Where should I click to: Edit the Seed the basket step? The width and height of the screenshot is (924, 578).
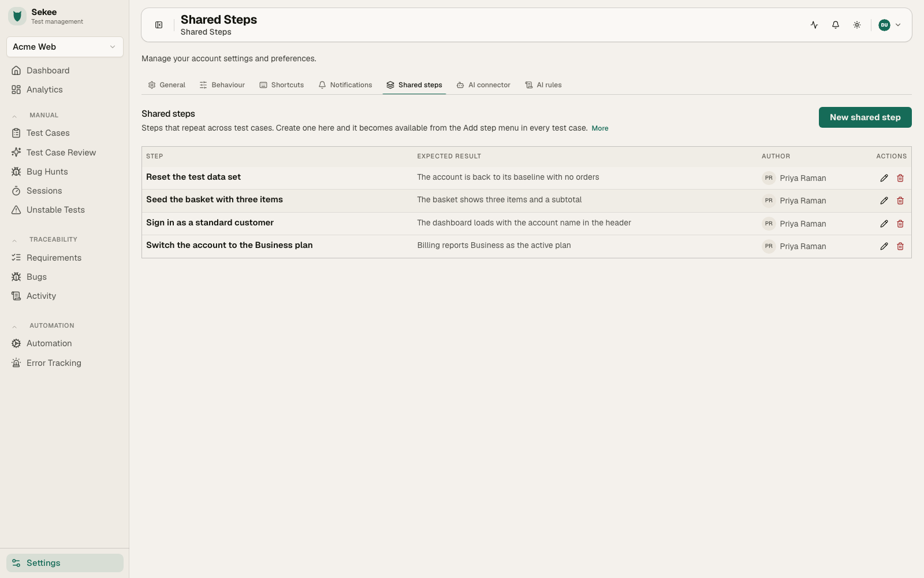(x=884, y=201)
